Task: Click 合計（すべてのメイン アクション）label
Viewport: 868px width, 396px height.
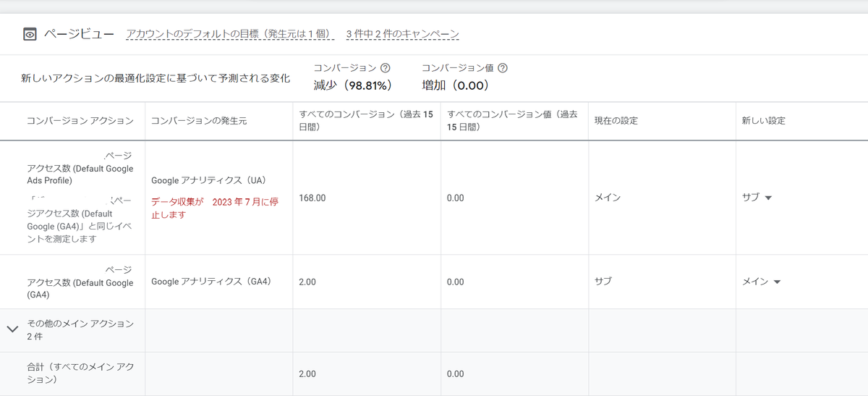Action: pos(80,374)
